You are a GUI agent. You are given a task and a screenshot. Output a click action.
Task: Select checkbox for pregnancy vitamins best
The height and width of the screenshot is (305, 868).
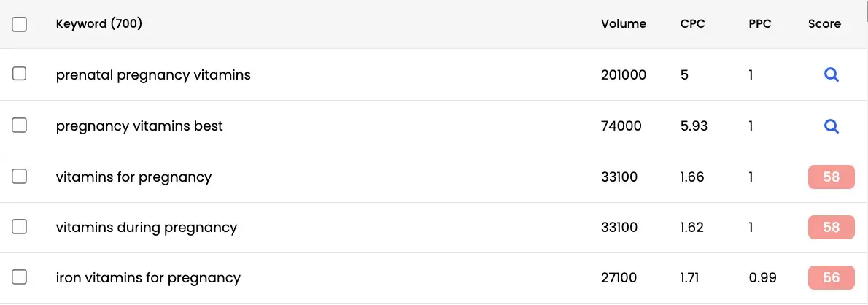click(20, 126)
